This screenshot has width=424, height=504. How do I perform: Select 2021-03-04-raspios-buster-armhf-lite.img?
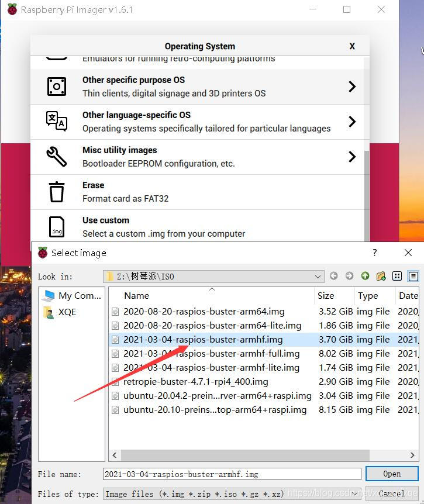pos(211,368)
